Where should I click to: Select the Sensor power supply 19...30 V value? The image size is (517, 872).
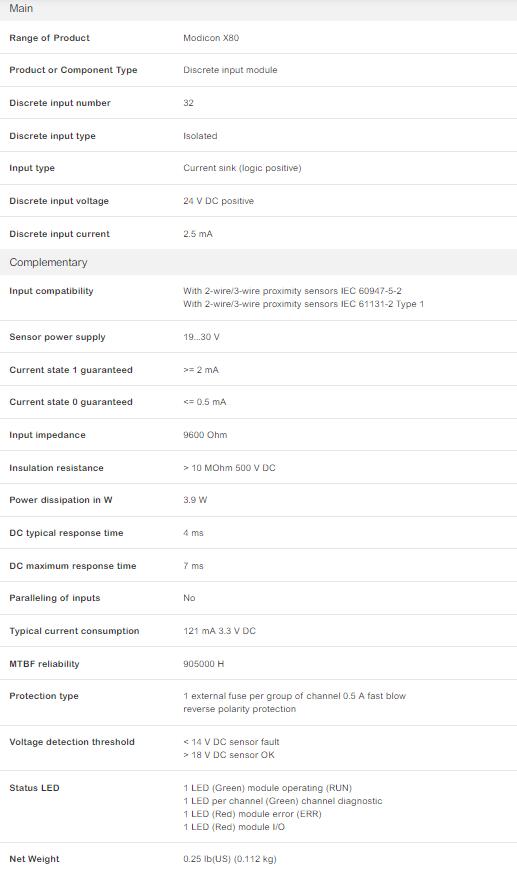tap(201, 337)
